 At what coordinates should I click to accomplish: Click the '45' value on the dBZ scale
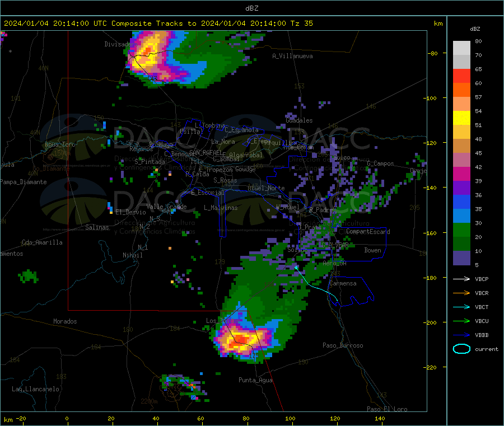tap(478, 153)
